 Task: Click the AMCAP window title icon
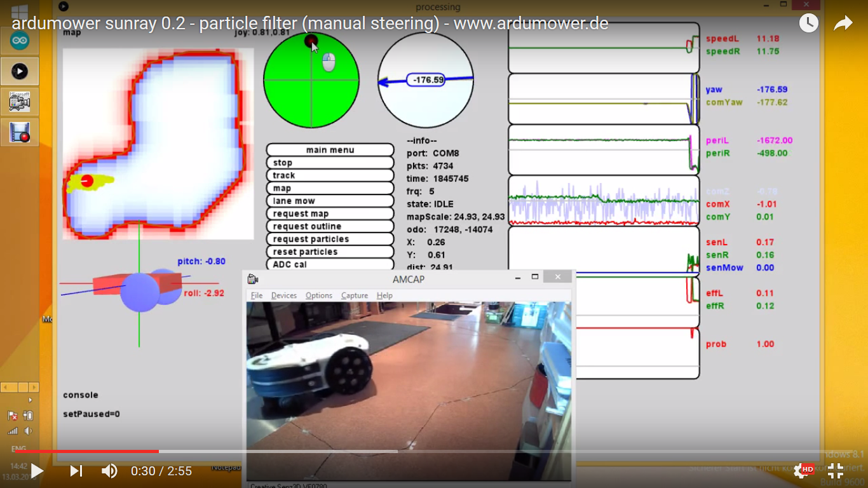[x=253, y=279]
